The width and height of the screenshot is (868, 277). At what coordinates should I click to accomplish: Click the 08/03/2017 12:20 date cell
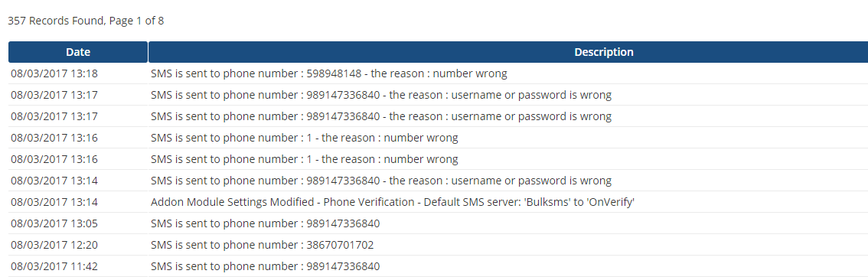54,245
